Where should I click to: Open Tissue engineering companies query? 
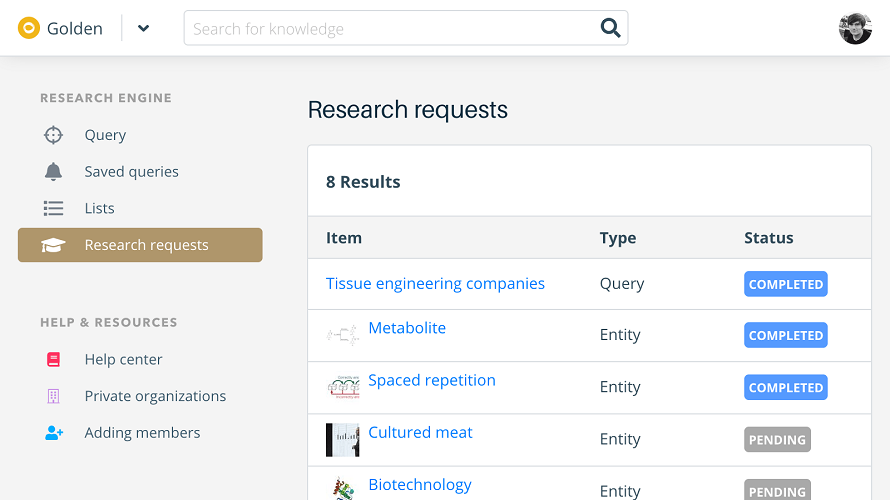tap(435, 283)
